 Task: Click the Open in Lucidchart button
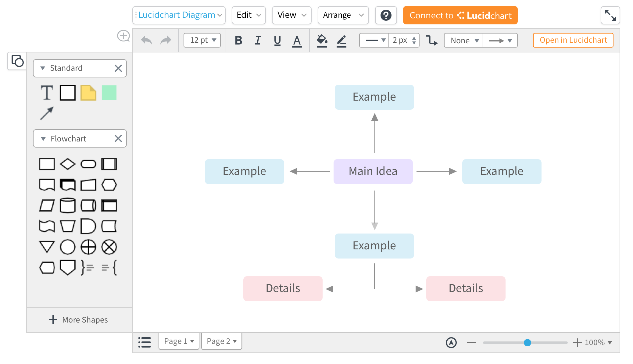point(573,40)
